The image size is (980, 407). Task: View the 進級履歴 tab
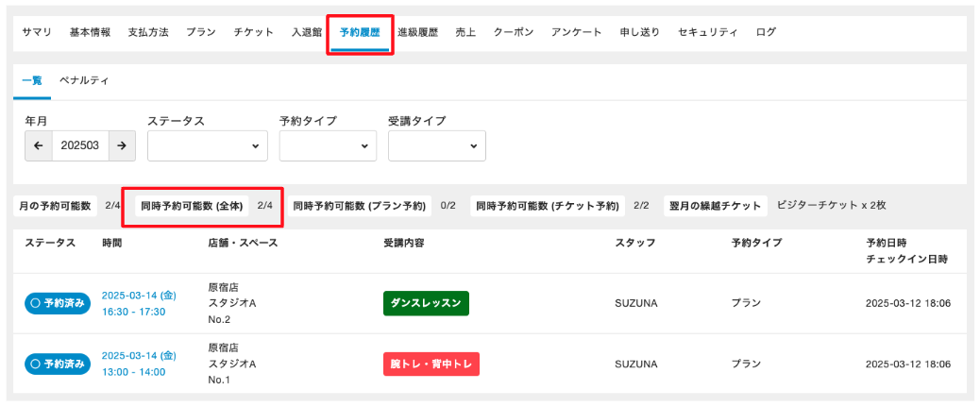[417, 32]
